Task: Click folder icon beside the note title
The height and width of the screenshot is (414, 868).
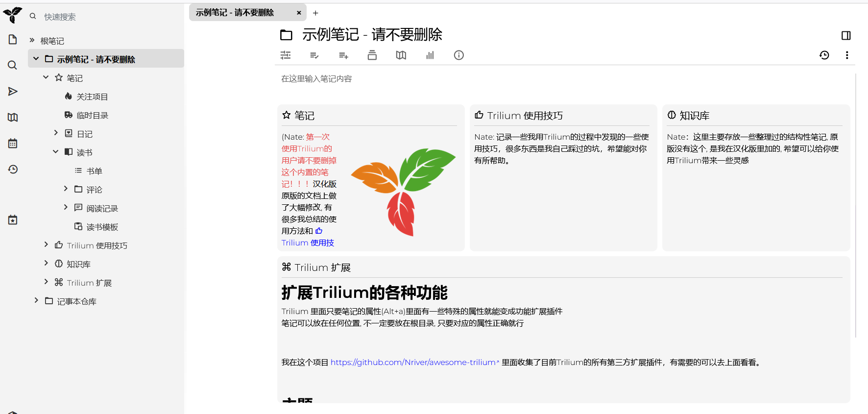Action: point(286,35)
